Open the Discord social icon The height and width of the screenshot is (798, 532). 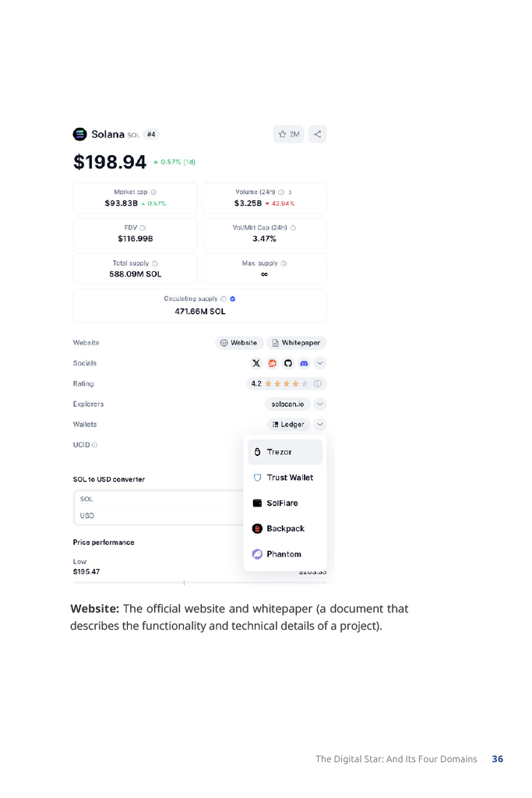pos(304,363)
